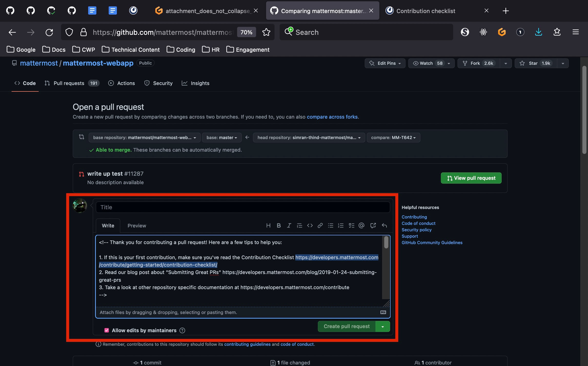
Task: Open Watch notifications dropdown
Action: coord(431,63)
